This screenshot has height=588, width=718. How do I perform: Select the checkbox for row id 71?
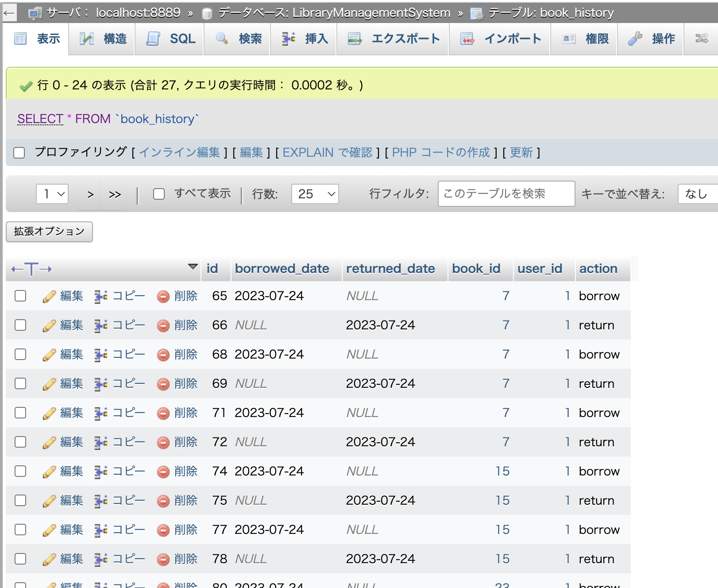click(x=20, y=413)
